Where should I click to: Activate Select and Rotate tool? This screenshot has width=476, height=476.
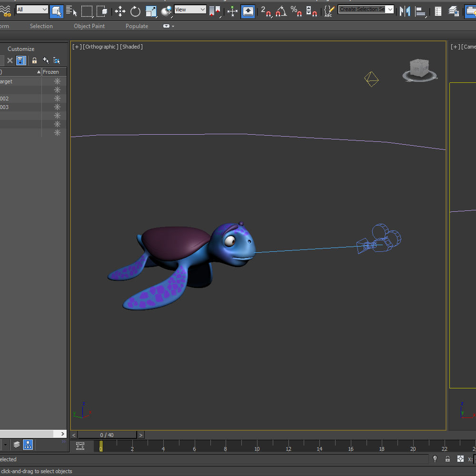point(135,11)
